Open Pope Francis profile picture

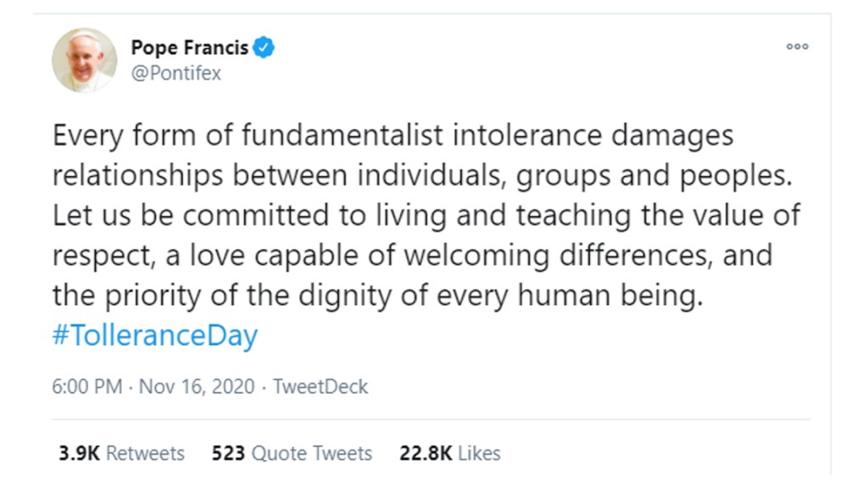(84, 60)
